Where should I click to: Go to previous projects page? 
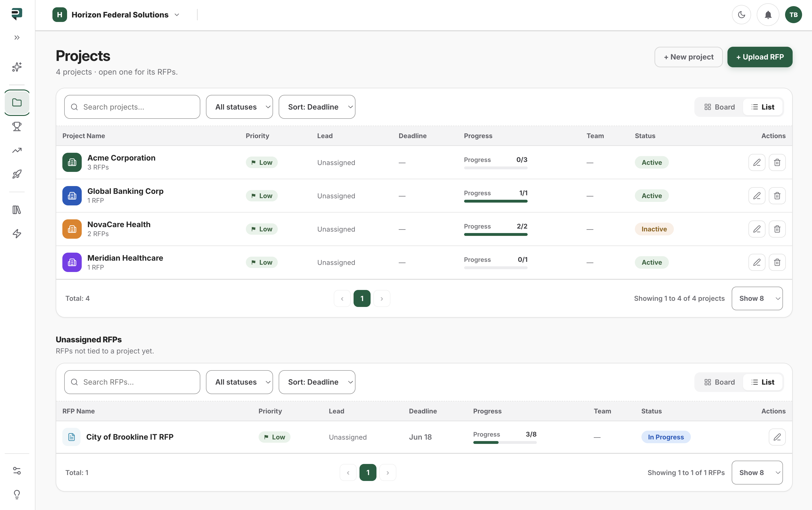(x=342, y=298)
